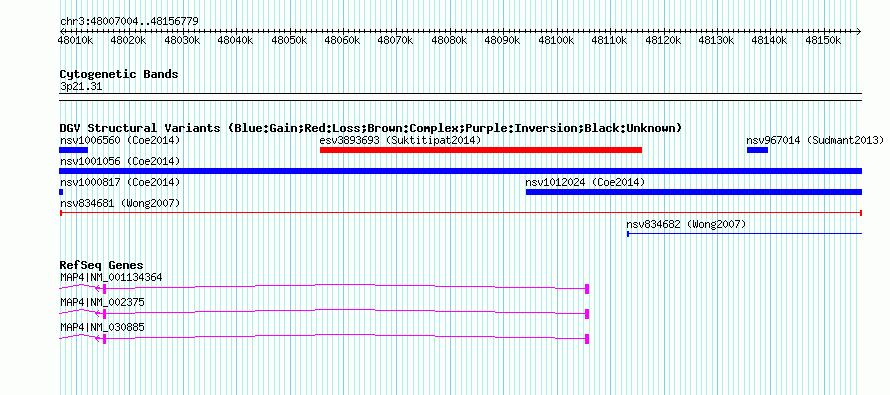Click the nsv1001056 (Coe2014) label
The width and height of the screenshot is (890, 395).
120,161
